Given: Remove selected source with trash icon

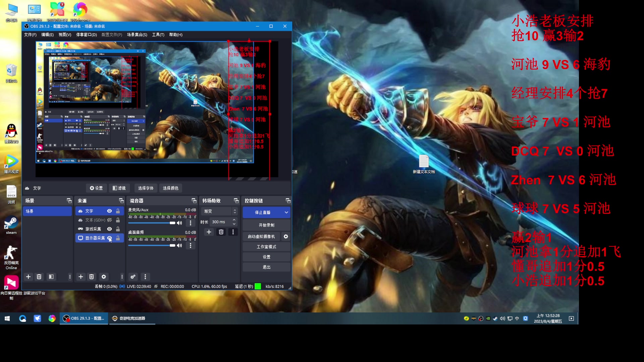Looking at the screenshot, I should pyautogui.click(x=91, y=277).
